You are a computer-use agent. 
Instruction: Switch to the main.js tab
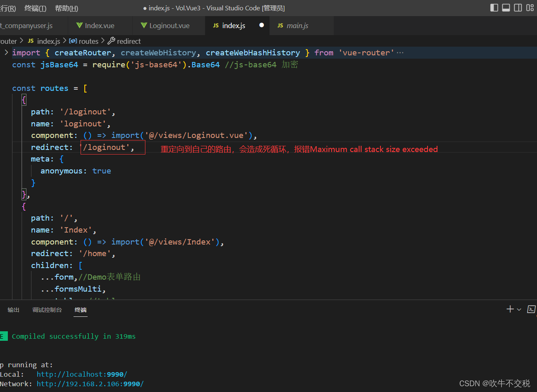coord(302,26)
